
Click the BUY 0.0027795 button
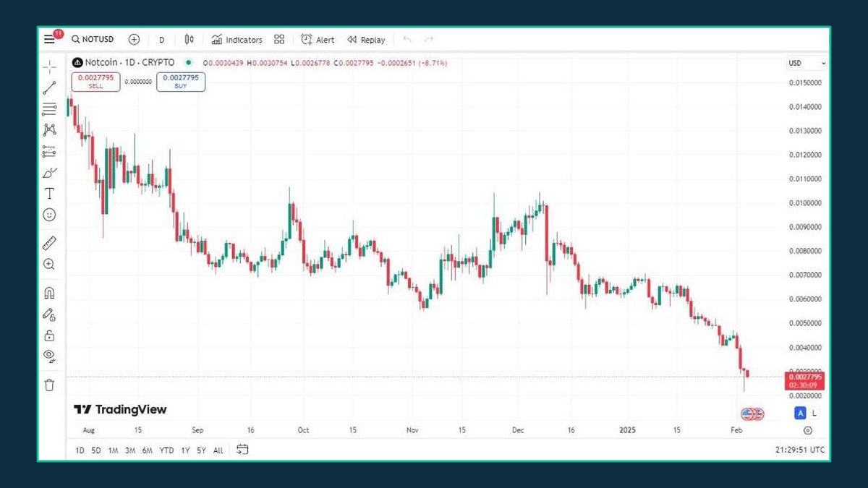[180, 82]
